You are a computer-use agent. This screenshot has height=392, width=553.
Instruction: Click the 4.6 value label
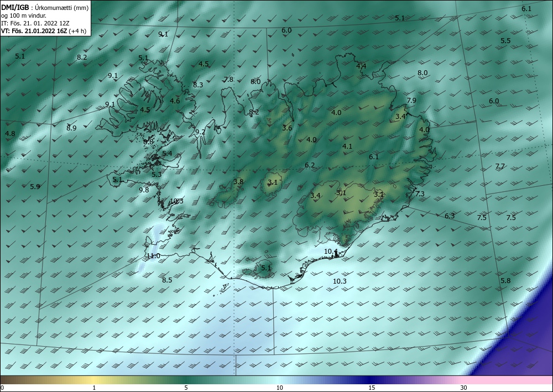click(x=175, y=101)
